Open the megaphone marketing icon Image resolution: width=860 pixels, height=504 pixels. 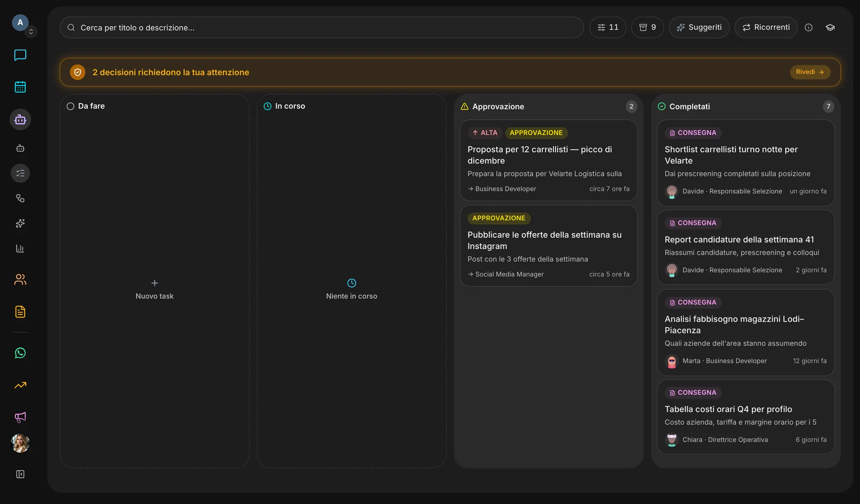pos(20,417)
